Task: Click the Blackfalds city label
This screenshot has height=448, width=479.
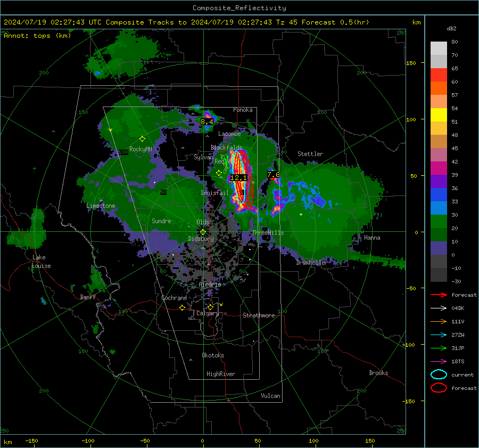Action: click(226, 148)
